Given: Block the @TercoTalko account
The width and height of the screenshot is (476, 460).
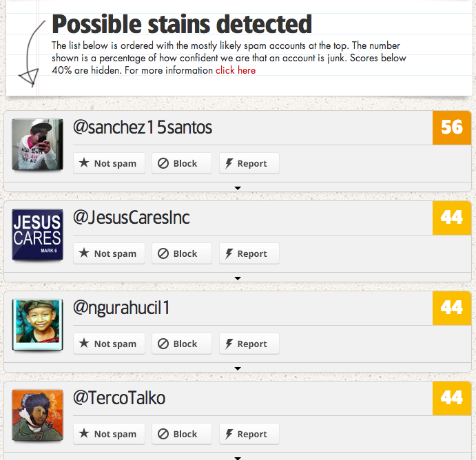Looking at the screenshot, I should pos(181,434).
